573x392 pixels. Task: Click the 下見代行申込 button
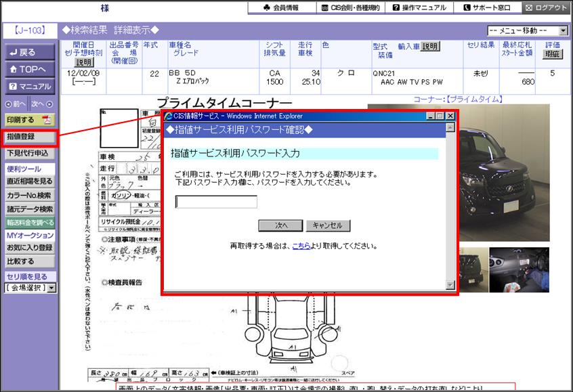pos(30,153)
